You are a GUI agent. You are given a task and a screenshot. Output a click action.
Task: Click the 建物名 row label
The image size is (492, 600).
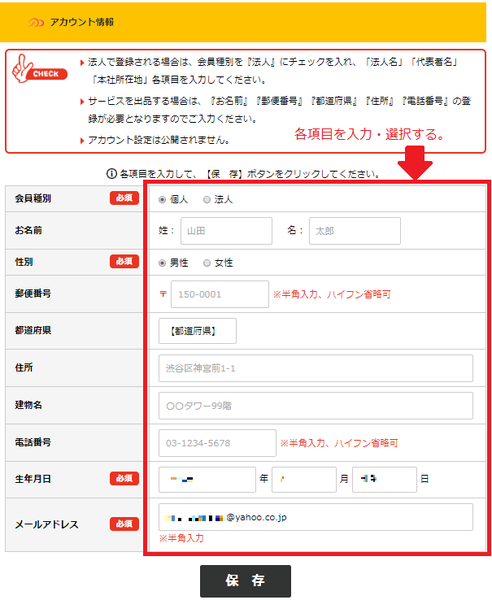point(28,405)
